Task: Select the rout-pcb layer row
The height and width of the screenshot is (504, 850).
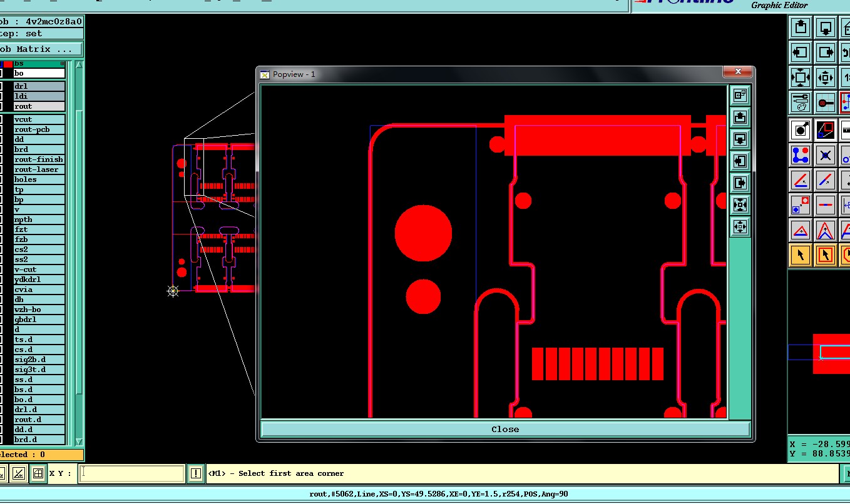Action: click(x=39, y=129)
